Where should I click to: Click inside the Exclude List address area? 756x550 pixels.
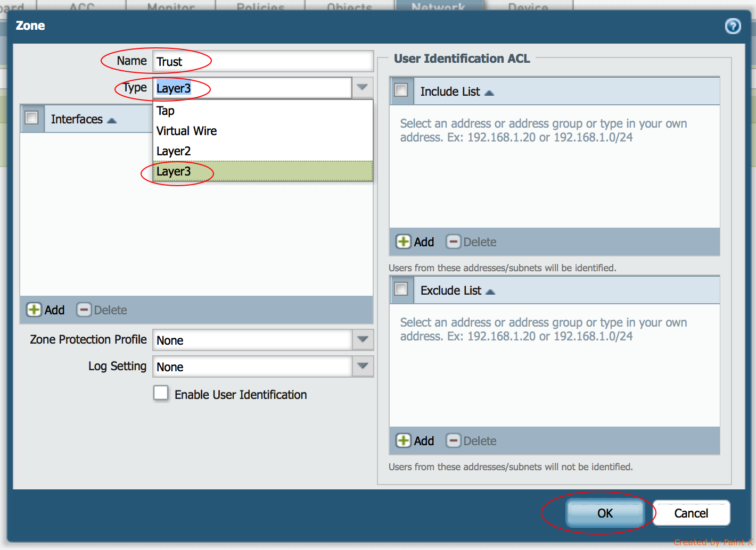pos(555,365)
